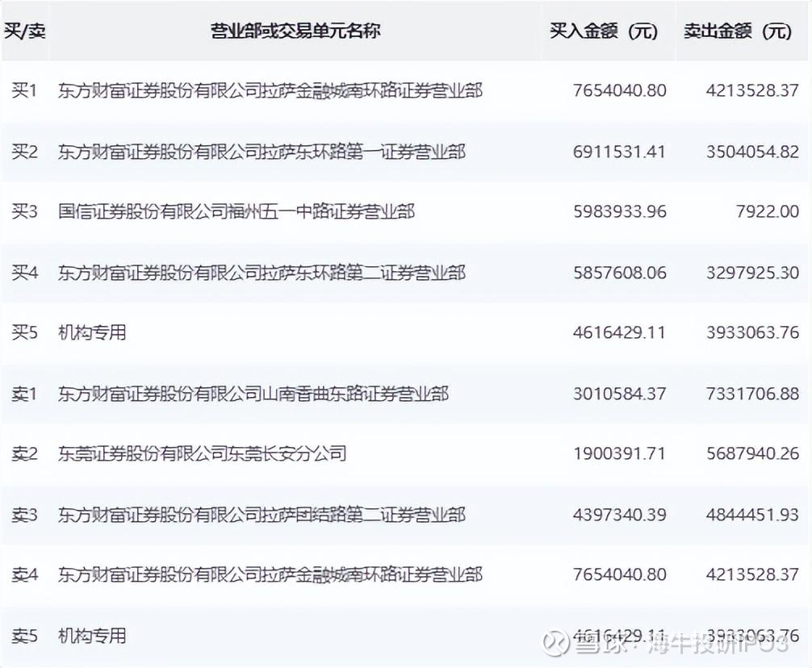
Task: Click buy amount 4397340.39
Action: click(x=619, y=515)
